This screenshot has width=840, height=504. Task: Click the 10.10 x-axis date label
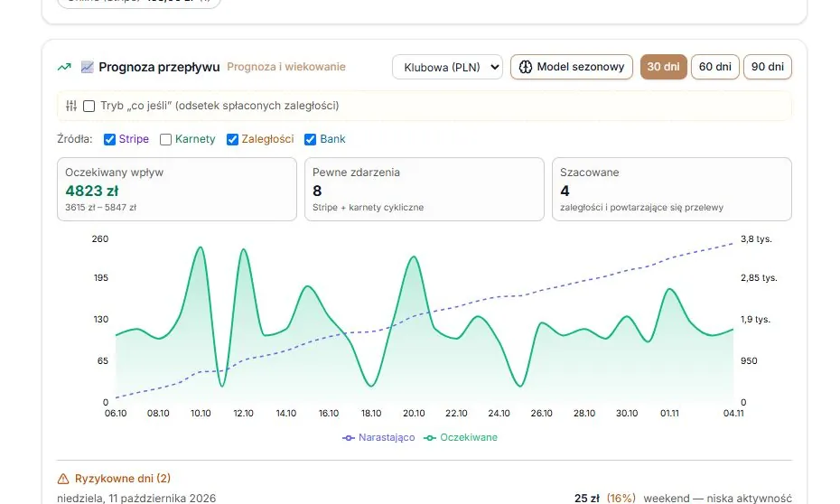[201, 414]
